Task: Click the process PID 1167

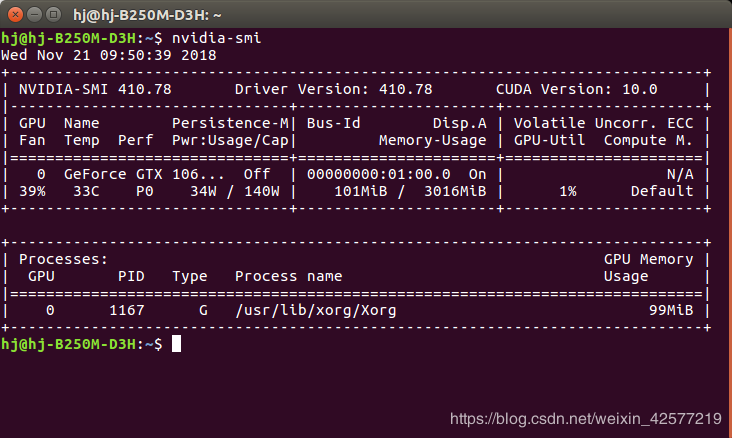Action: coord(131,310)
